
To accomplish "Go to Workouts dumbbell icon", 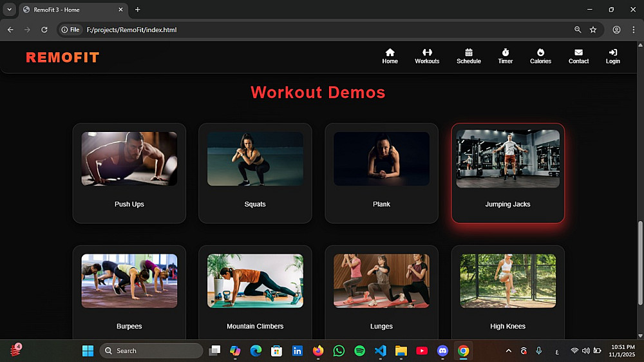I will point(427,53).
